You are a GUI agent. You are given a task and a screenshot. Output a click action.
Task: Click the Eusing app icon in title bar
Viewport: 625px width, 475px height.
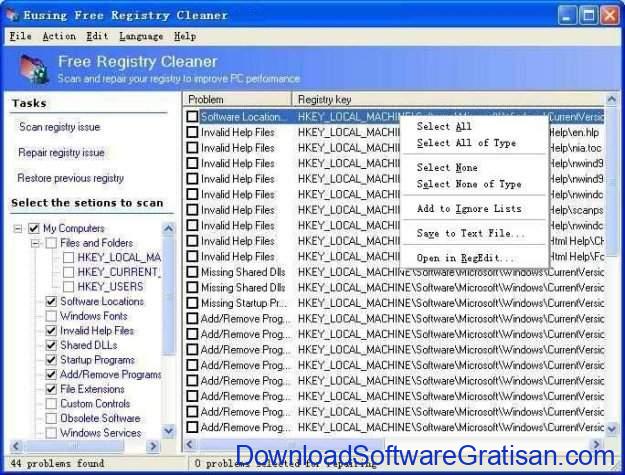[x=12, y=14]
